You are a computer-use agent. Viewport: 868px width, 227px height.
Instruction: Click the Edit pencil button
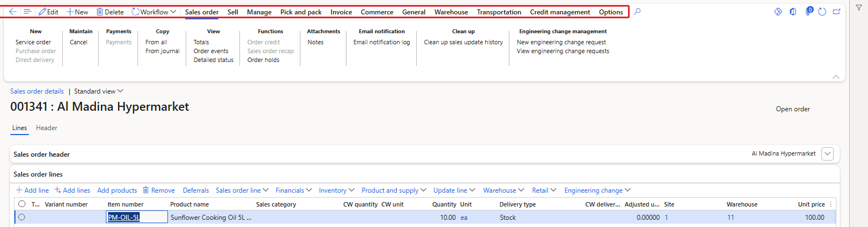point(48,12)
